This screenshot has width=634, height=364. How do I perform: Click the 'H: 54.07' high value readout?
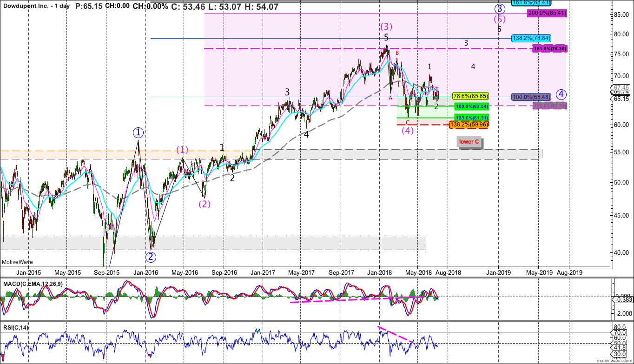pyautogui.click(x=262, y=7)
